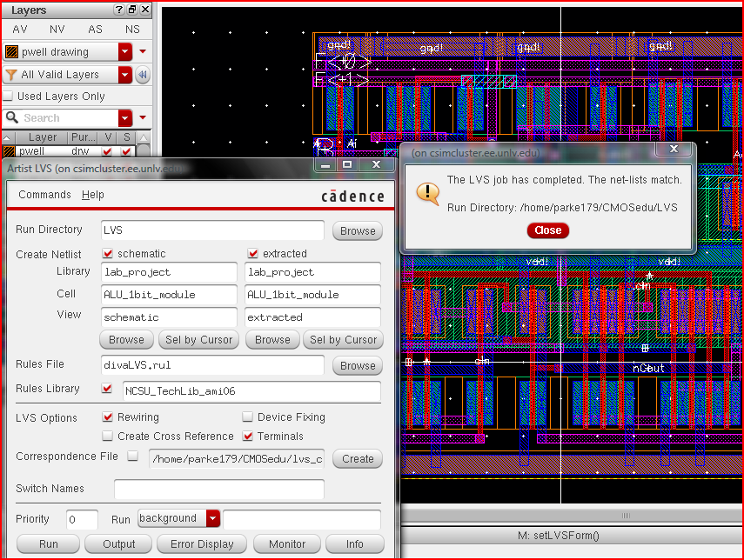
Task: Toggle pwell layer visibility checkbox
Action: click(107, 151)
